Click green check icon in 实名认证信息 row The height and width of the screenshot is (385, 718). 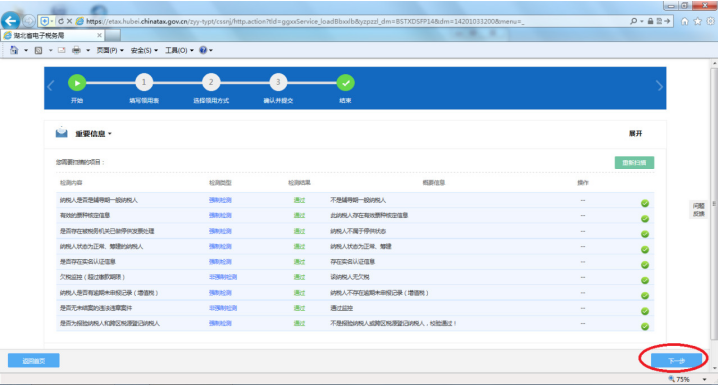point(645,265)
